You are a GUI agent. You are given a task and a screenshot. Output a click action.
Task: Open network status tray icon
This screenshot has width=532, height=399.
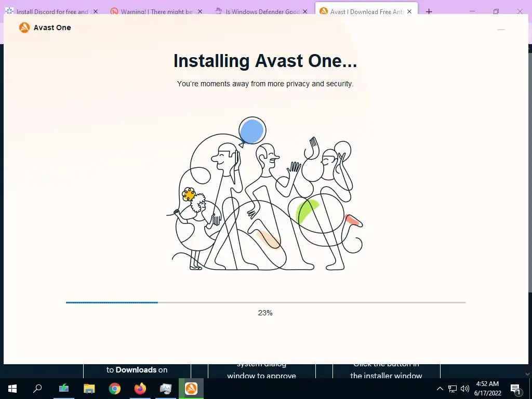(x=453, y=389)
